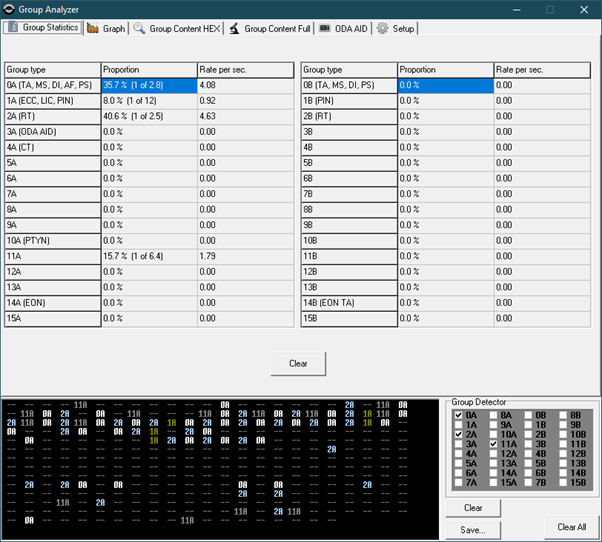Screen dimensions: 602x542
Task: Check the 14B group detector checkbox
Action: point(563,473)
